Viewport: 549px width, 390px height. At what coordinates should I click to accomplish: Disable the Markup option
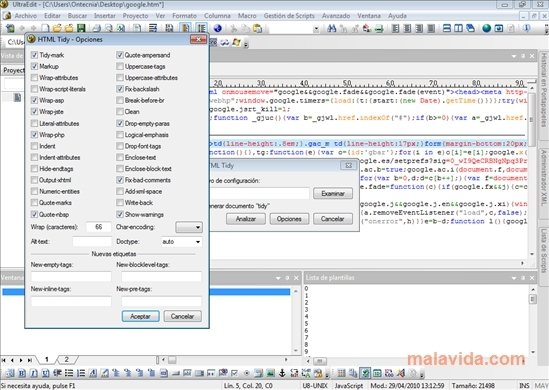pos(34,66)
